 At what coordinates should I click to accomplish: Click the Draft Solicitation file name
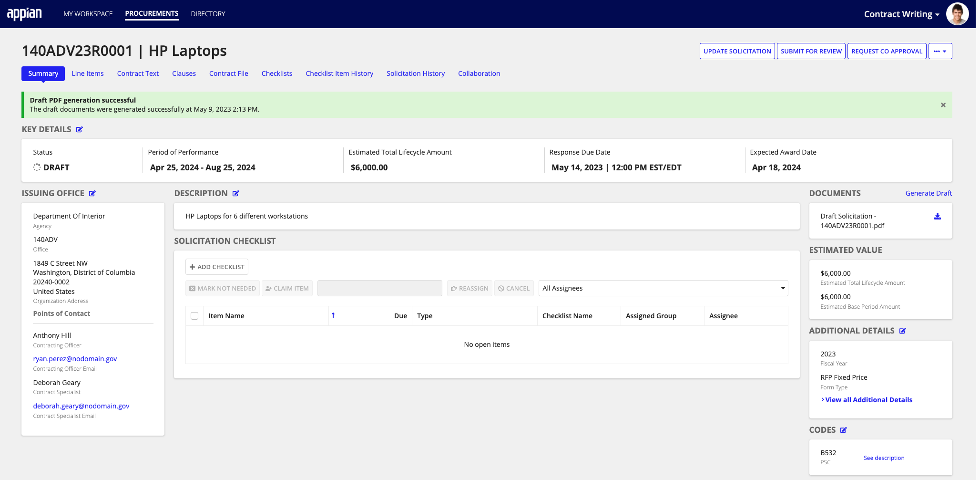pyautogui.click(x=852, y=221)
